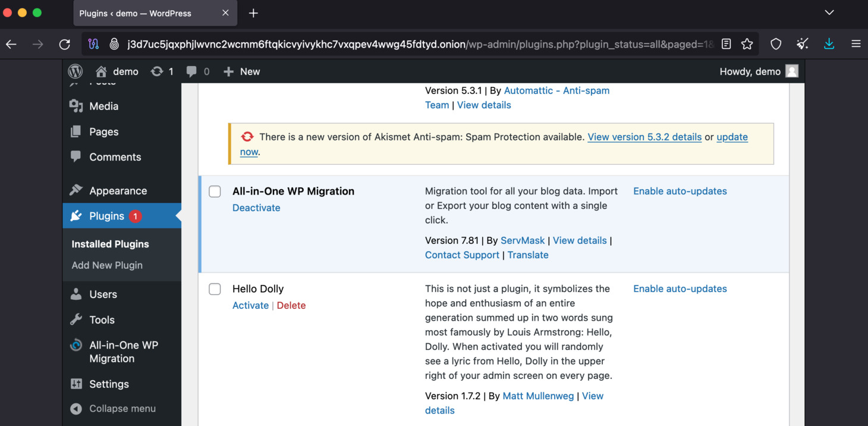Open Automattic Anti-spam Team author link

point(556,90)
